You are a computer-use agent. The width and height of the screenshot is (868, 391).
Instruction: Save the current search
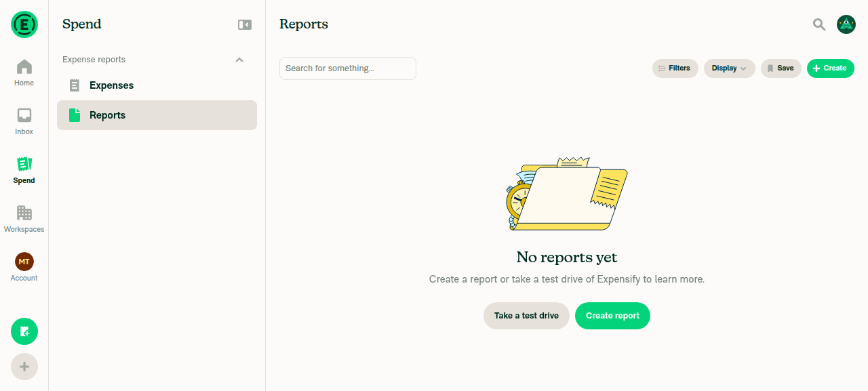coord(781,68)
